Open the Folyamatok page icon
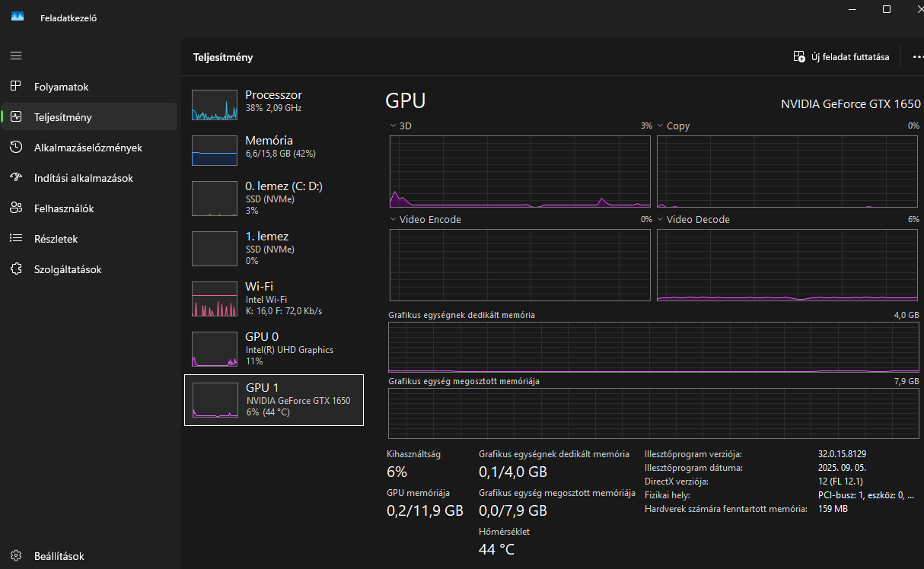 [x=16, y=87]
